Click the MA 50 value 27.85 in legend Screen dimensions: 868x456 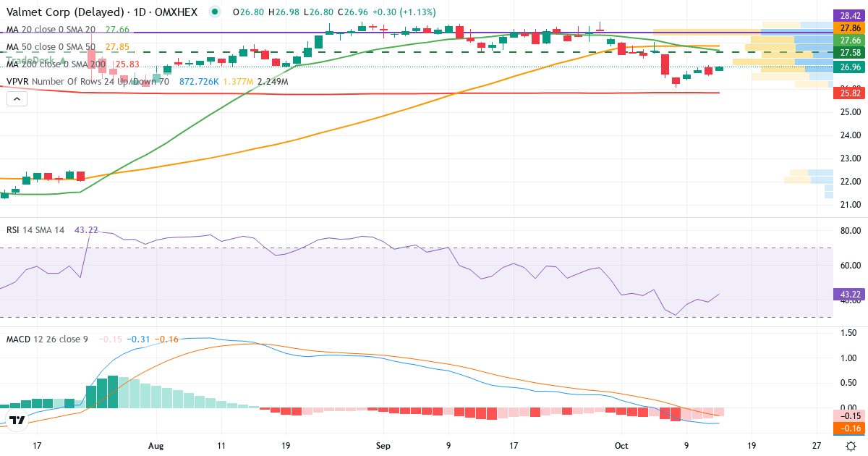pyautogui.click(x=117, y=46)
